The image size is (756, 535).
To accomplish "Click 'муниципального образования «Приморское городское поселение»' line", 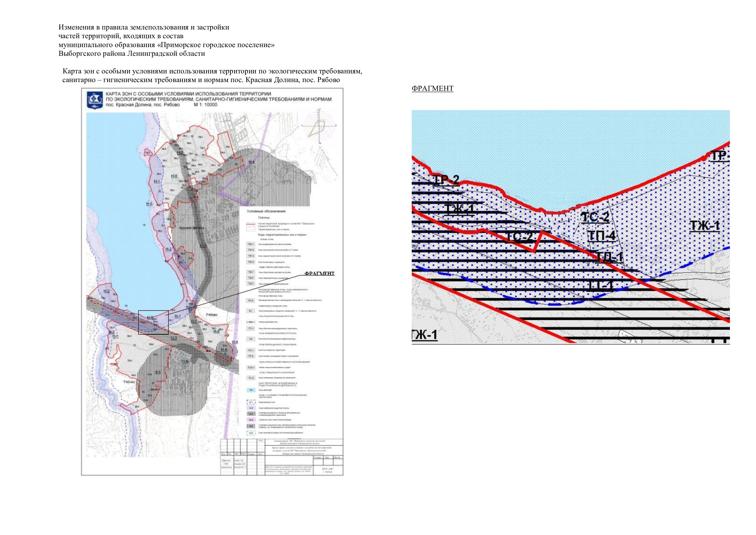I will (x=167, y=44).
